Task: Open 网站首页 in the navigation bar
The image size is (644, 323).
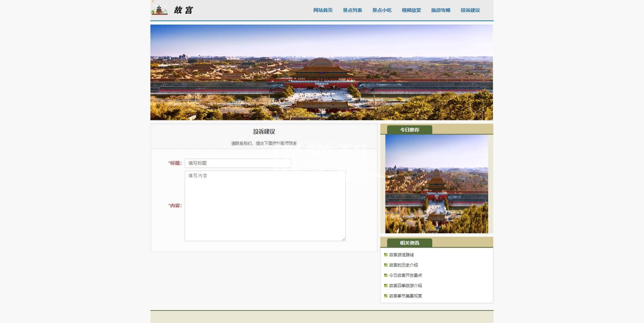Action: 323,10
